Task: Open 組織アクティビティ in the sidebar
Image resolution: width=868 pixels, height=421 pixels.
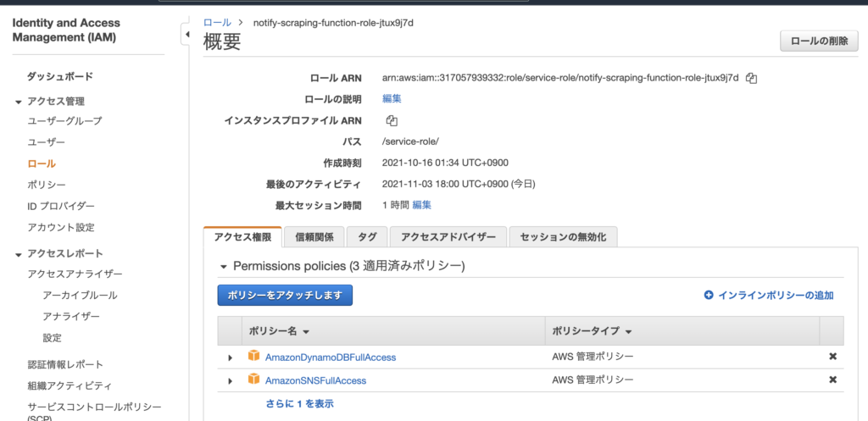Action: click(70, 385)
